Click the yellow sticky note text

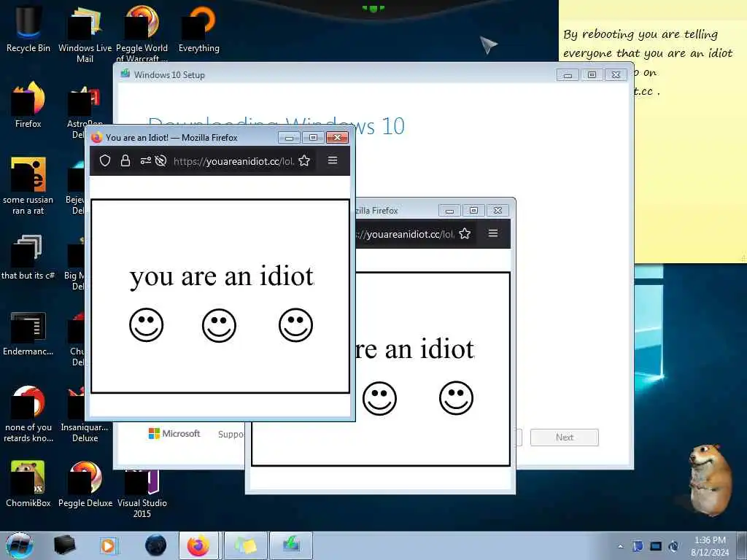648,63
